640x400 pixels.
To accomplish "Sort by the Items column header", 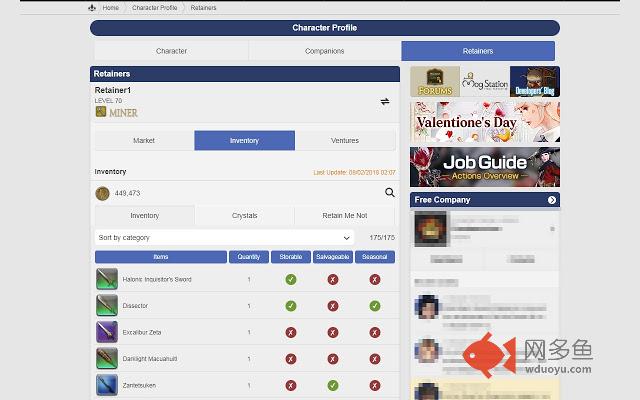I will (x=161, y=257).
